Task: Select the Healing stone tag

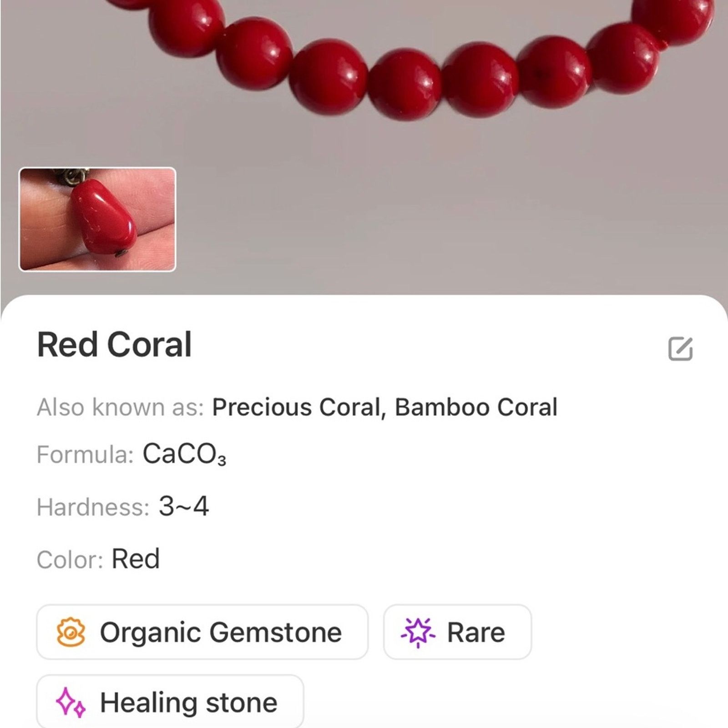Action: 170,702
